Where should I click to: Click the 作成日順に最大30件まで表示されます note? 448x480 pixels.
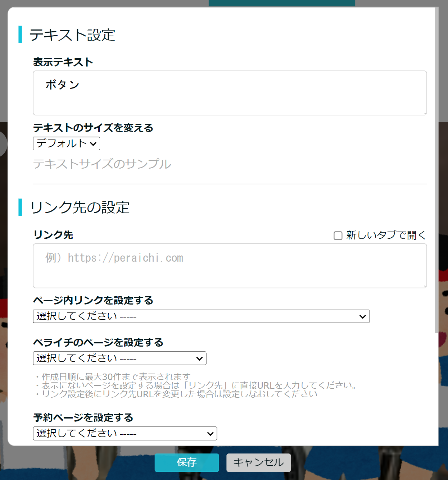[113, 376]
